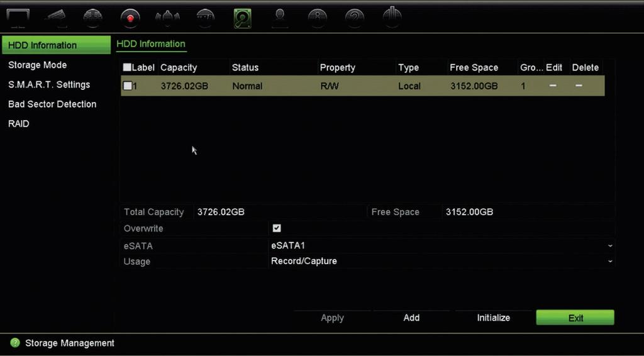Open the Recording red dot icon
The height and width of the screenshot is (356, 644).
[x=130, y=18]
